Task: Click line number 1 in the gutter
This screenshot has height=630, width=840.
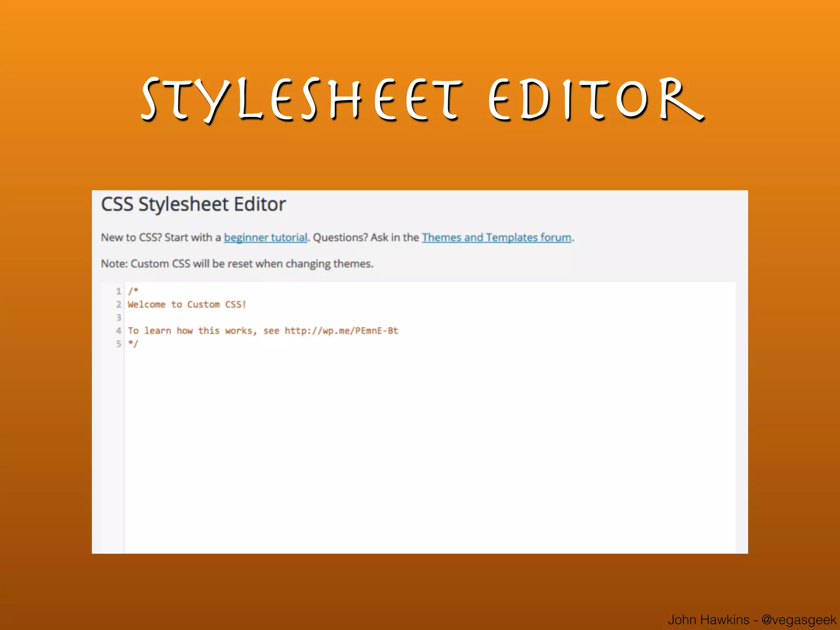Action: (x=119, y=291)
